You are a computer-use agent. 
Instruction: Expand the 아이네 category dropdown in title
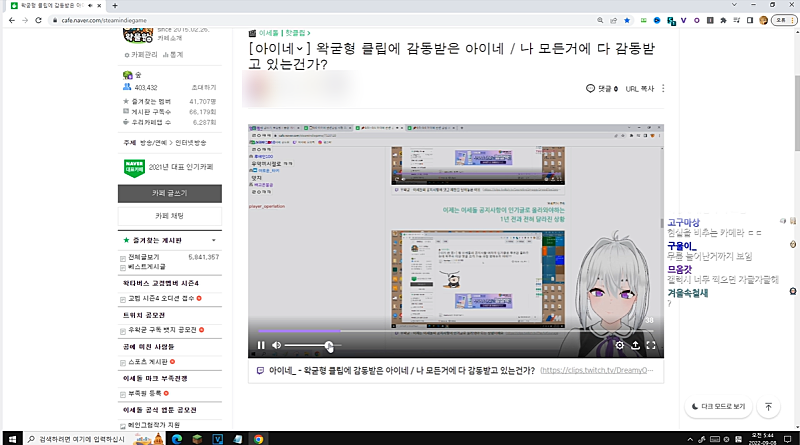click(300, 48)
